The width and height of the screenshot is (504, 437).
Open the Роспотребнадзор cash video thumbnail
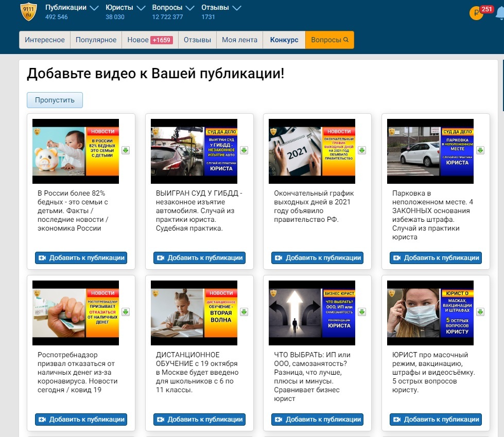point(76,312)
